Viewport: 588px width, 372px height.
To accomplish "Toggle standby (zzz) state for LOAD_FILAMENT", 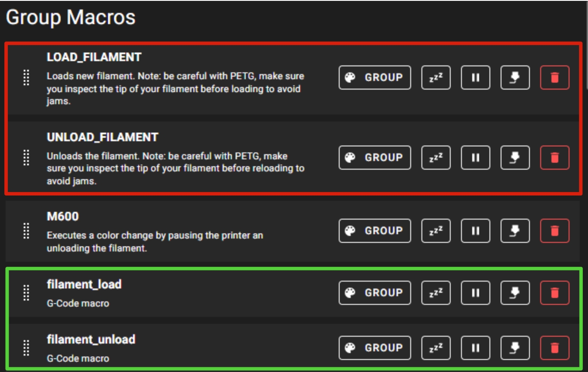I will (x=436, y=77).
